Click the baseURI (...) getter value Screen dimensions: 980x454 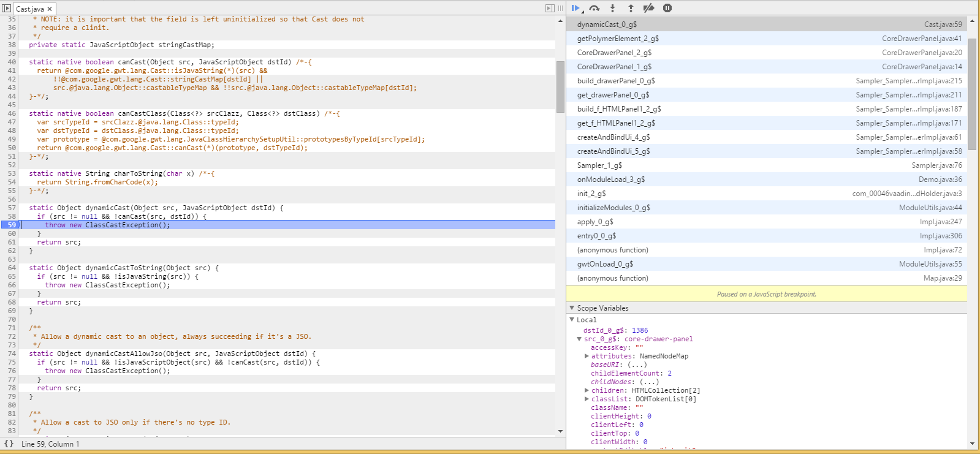[637, 365]
